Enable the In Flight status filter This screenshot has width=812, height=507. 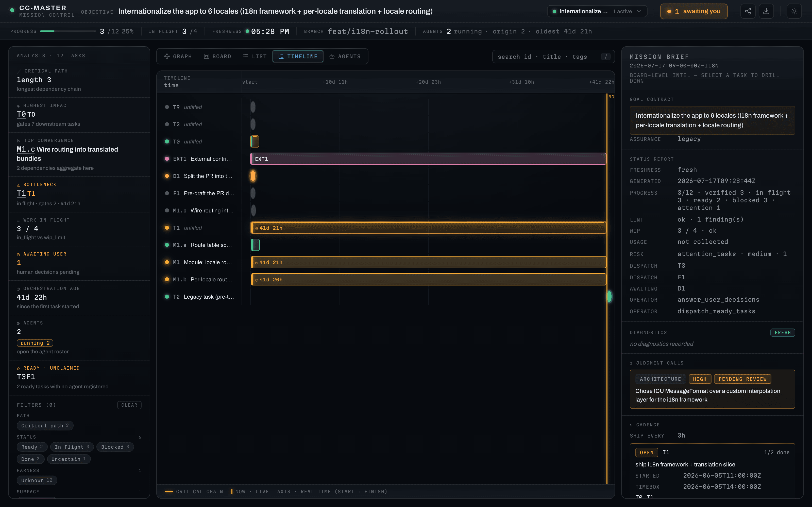point(72,447)
